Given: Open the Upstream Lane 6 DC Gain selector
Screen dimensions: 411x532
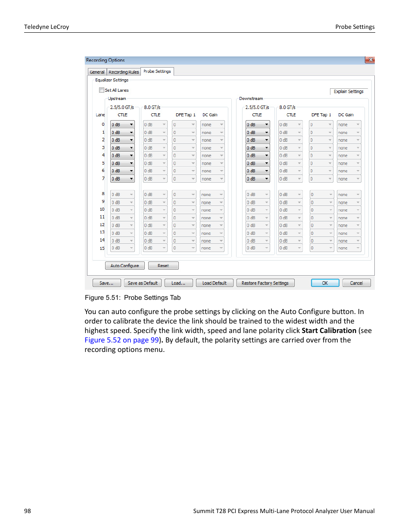Looking at the screenshot, I should pos(212,171).
